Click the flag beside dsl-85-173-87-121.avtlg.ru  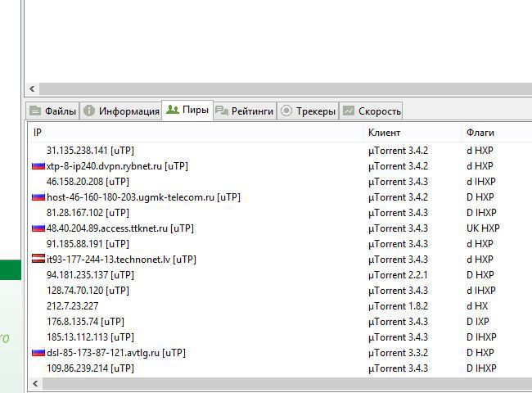point(38,353)
